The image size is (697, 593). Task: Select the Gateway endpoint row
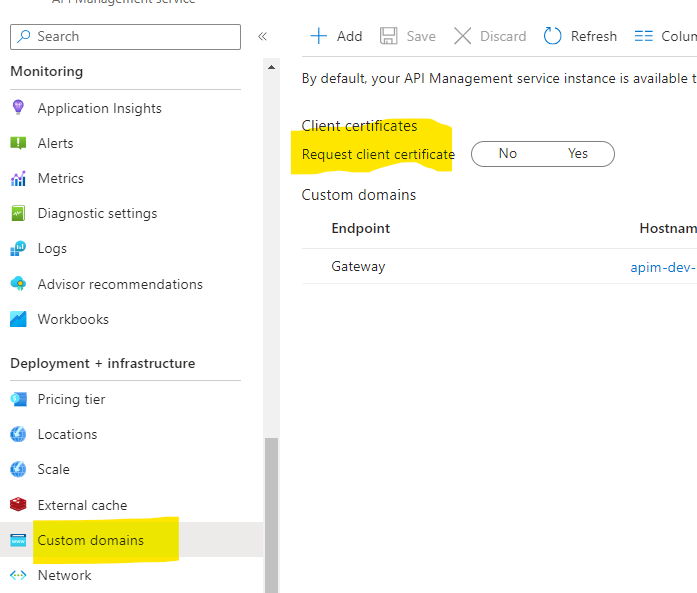(499, 266)
